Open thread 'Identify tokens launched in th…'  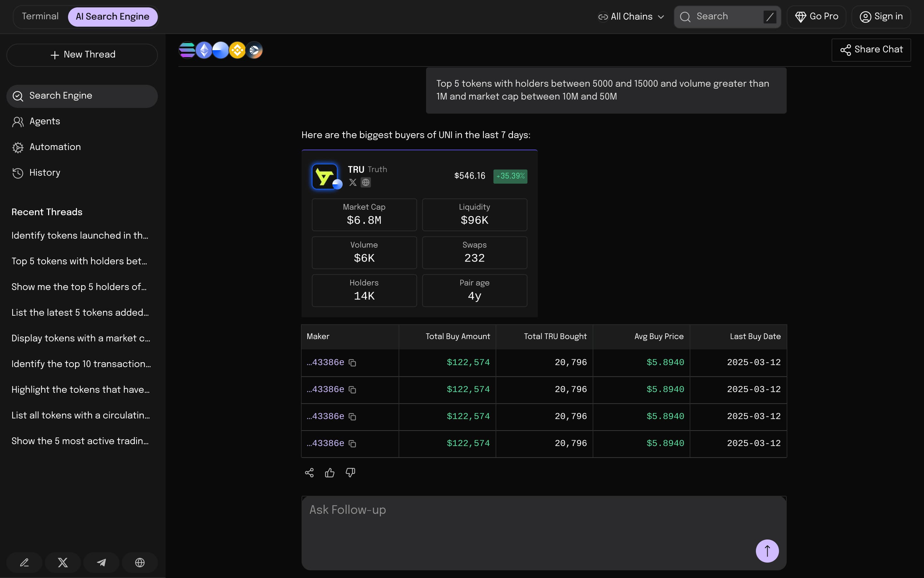tap(80, 235)
